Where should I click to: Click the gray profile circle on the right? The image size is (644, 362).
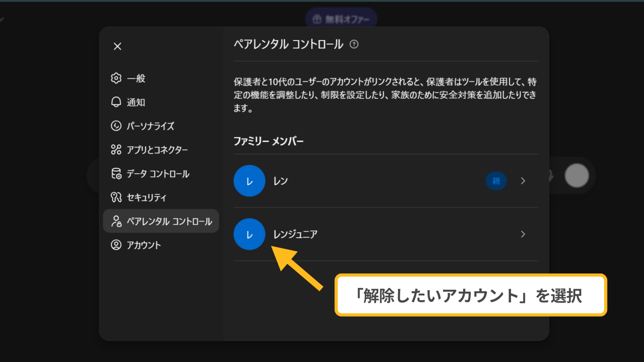(577, 176)
